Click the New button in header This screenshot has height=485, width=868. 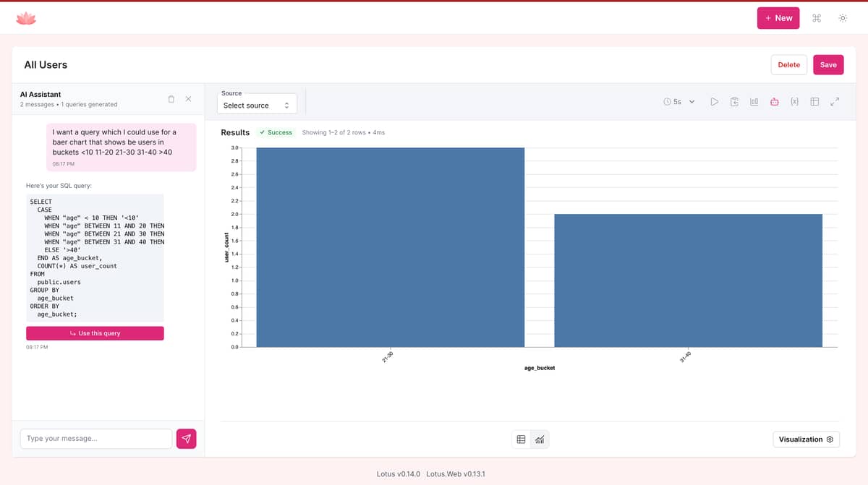pos(778,18)
